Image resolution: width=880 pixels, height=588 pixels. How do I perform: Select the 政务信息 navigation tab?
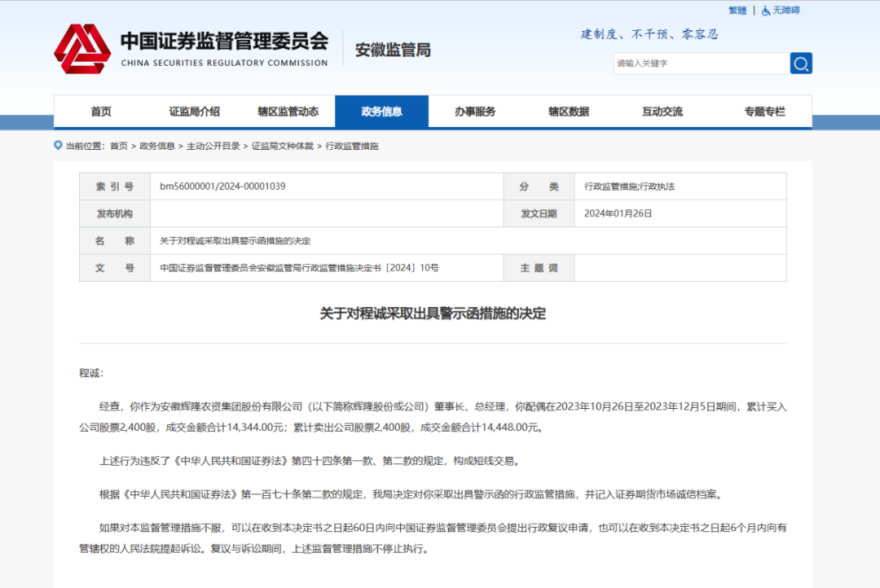(x=381, y=112)
